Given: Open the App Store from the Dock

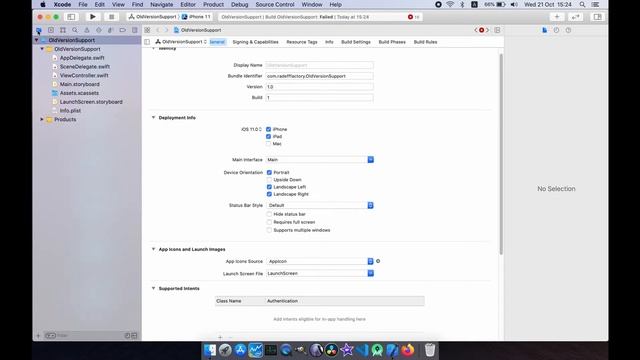Looking at the screenshot, I should [x=240, y=350].
